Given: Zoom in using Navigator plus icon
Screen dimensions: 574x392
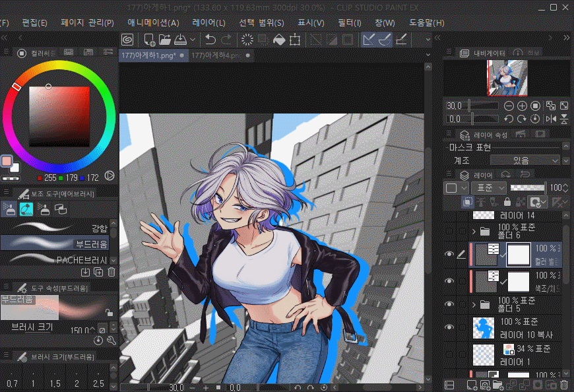Looking at the screenshot, I should click(x=522, y=106).
